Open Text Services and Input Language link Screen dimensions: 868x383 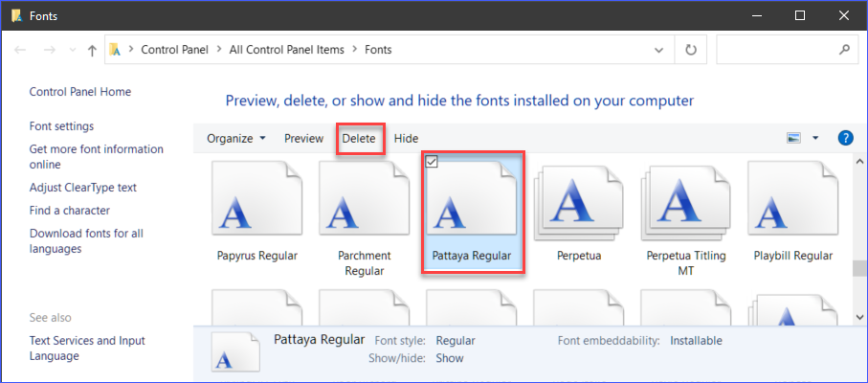[87, 349]
